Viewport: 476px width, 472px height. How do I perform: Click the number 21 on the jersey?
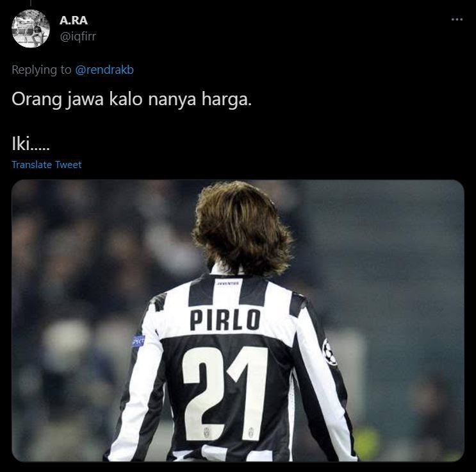coord(225,394)
